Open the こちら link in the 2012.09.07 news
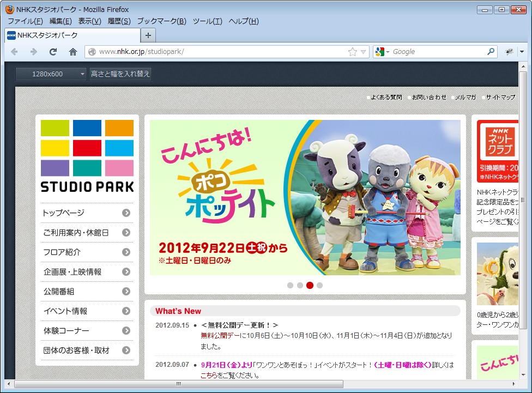The image size is (532, 393). pos(209,376)
